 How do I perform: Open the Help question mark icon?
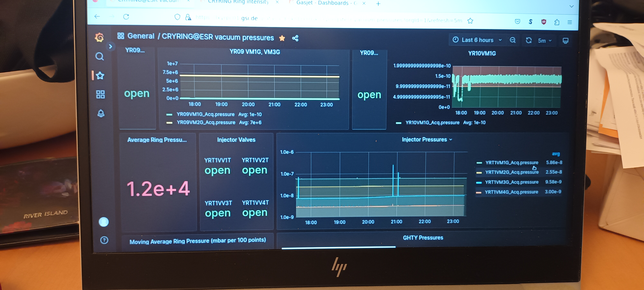pos(104,240)
